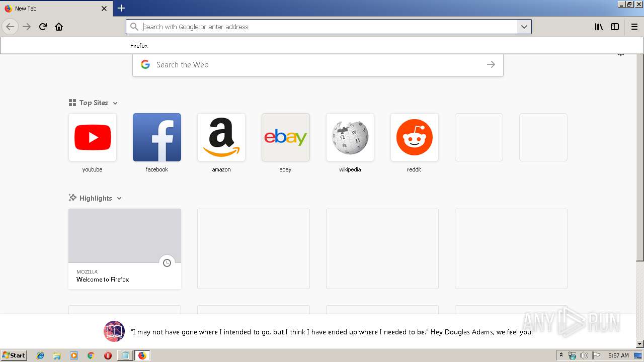The image size is (644, 362).
Task: Go back using the back arrow
Action: coord(10,27)
